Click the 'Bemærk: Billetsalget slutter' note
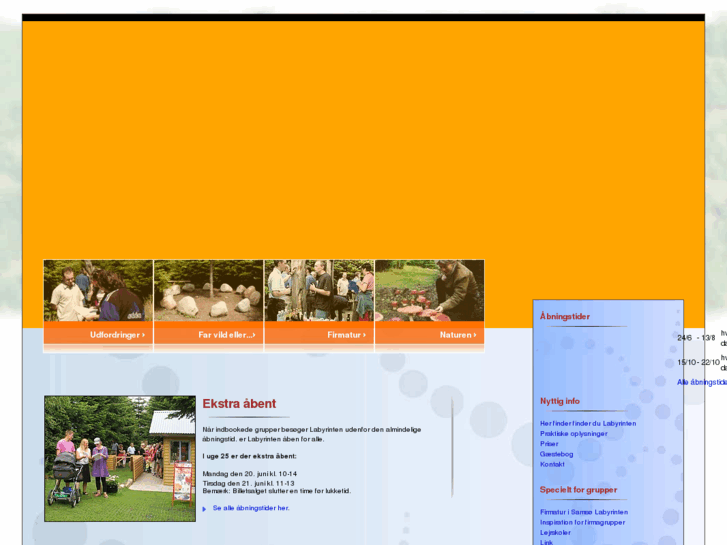This screenshot has height=545, width=727. 277,491
